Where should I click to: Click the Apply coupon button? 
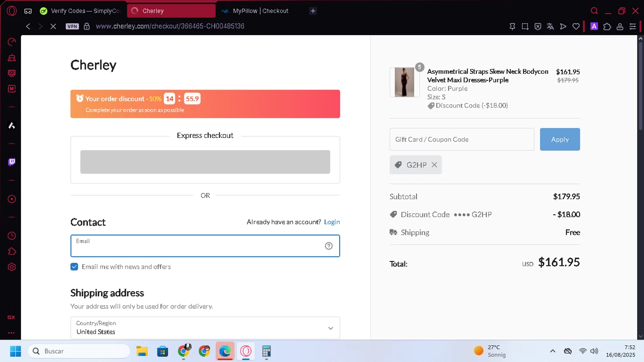[x=560, y=139]
